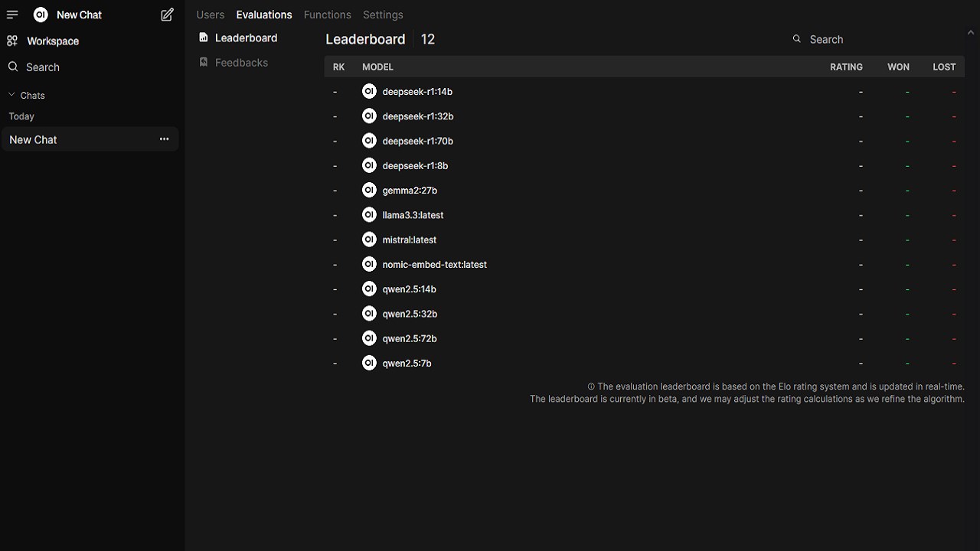Click the sidebar Search button label
The image size is (980, 551).
pyautogui.click(x=43, y=67)
